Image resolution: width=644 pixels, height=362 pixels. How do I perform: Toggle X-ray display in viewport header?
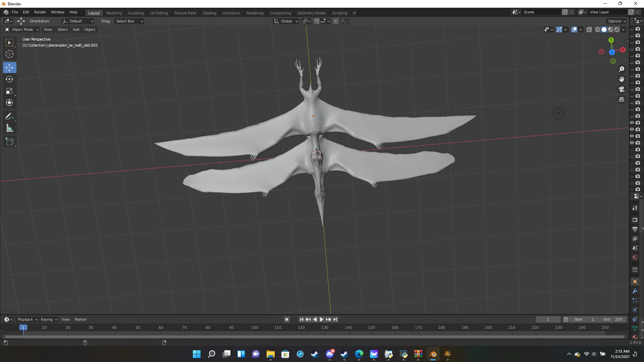click(589, 29)
